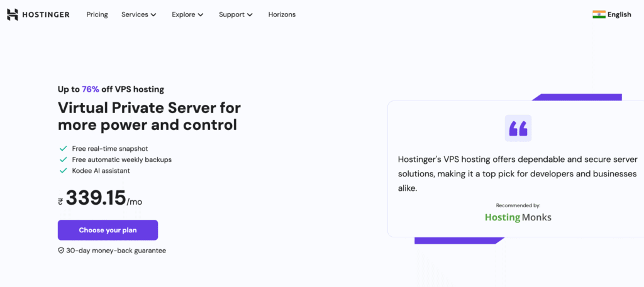Open the Pricing page

click(97, 14)
